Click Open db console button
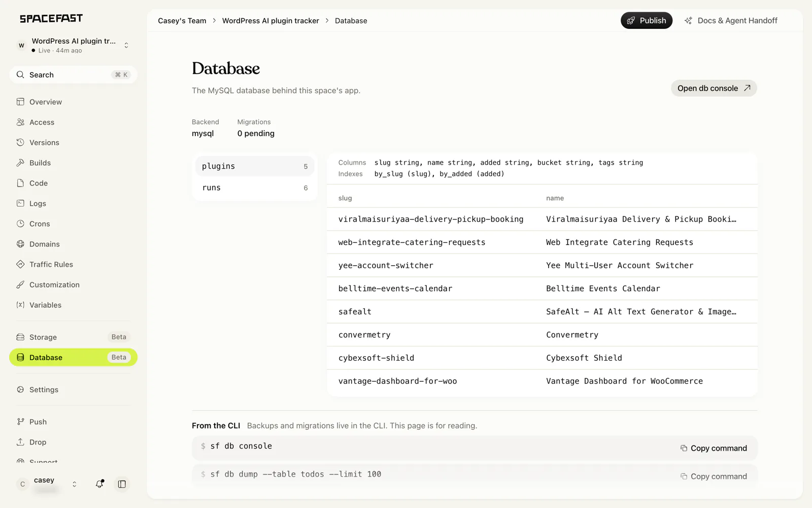812x508 pixels. tap(714, 88)
